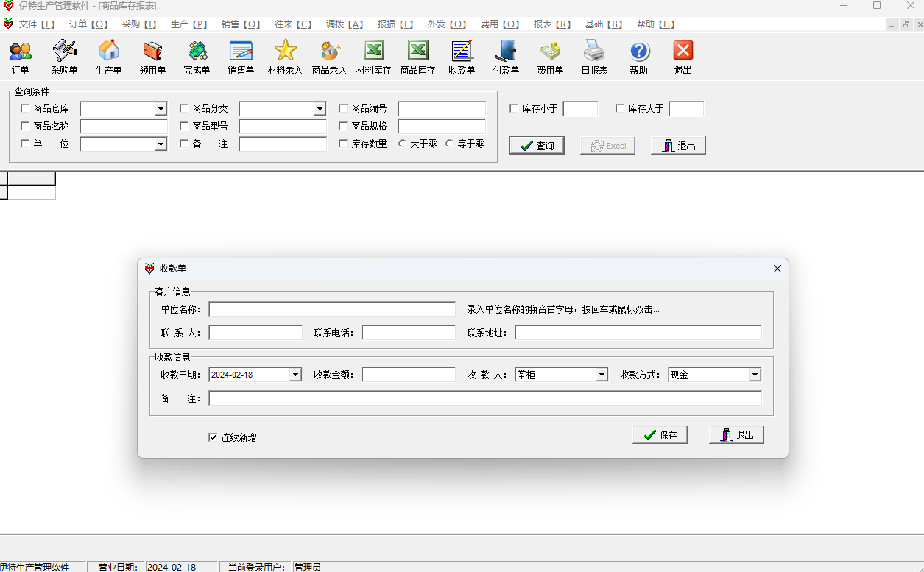Open the 销售 menu
Screen dimensions: 924x572
point(241,24)
